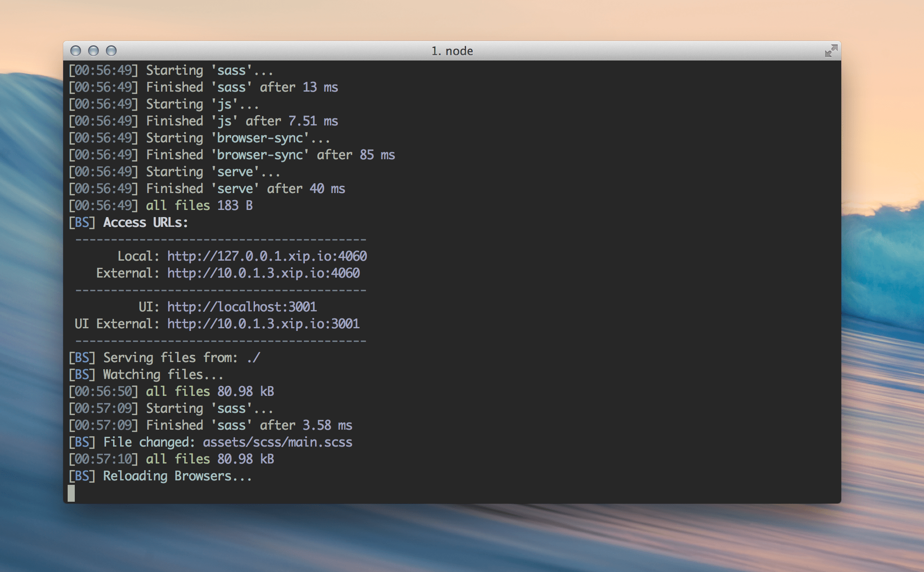
Task: Click the terminal cursor block
Action: pyautogui.click(x=72, y=493)
